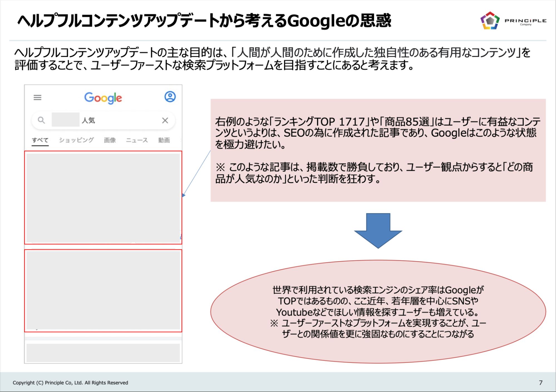
Task: Click the first red-outlined search result
Action: (x=103, y=198)
